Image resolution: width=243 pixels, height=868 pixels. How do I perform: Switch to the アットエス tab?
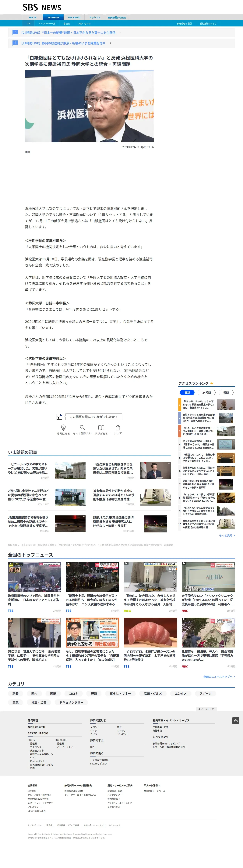pyautogui.click(x=95, y=18)
